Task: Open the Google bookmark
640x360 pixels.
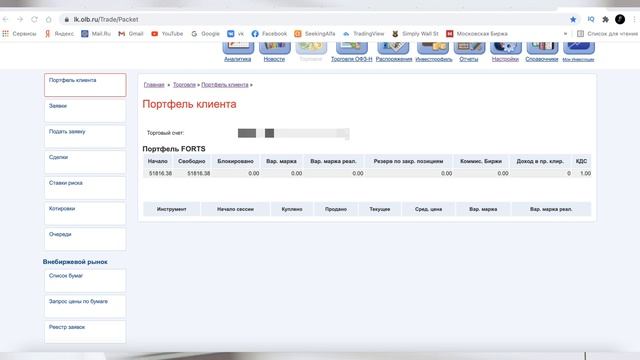Action: (x=205, y=34)
